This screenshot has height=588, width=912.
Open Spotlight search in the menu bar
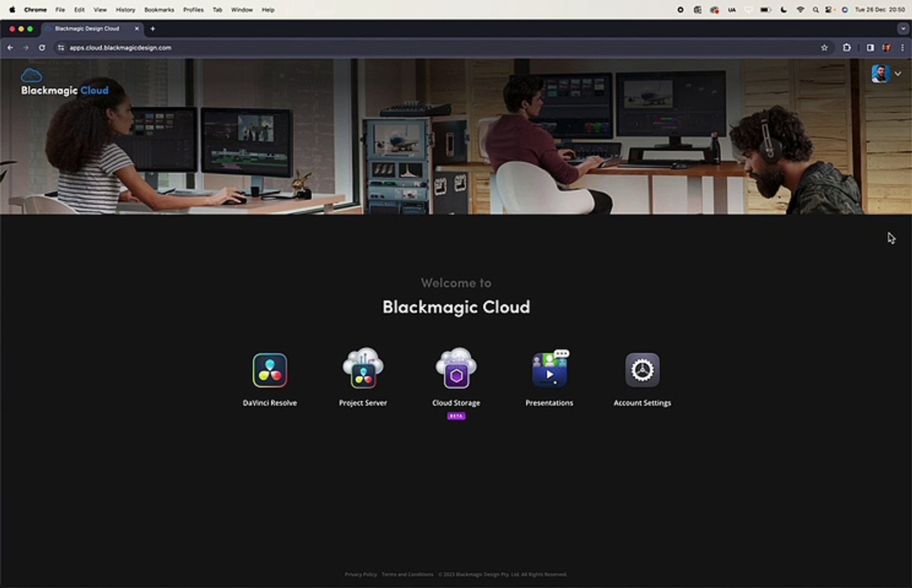tap(816, 10)
